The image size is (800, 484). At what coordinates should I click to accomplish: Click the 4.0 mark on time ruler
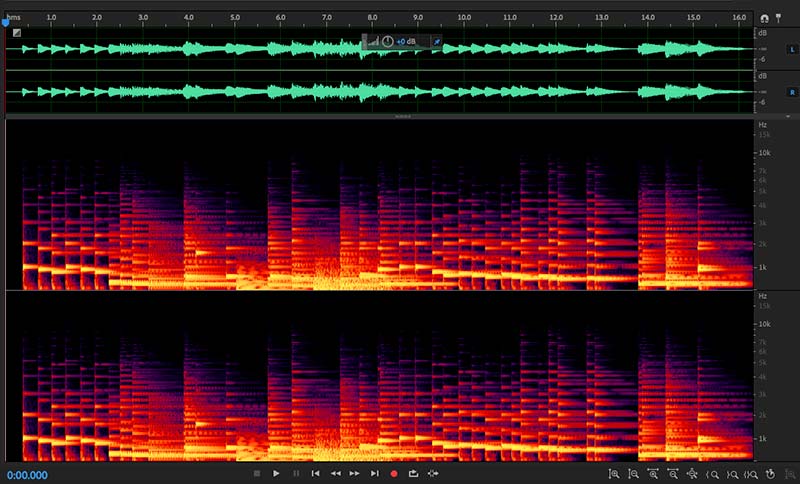click(x=188, y=17)
